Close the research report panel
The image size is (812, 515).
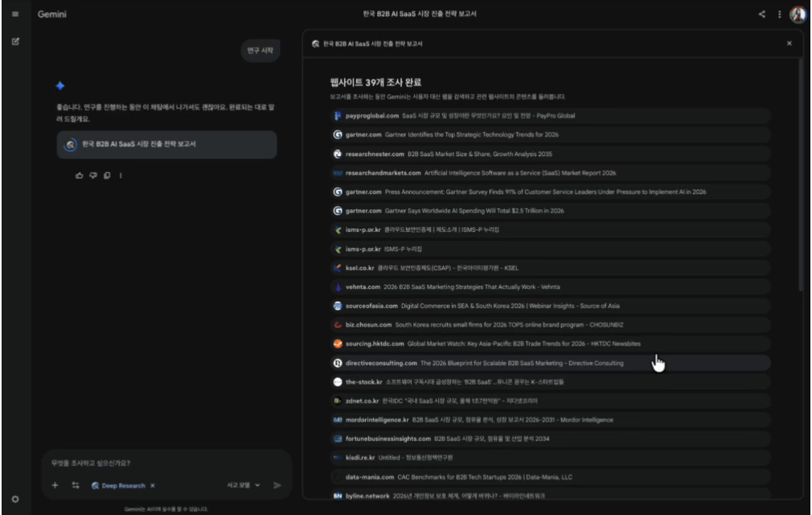789,43
